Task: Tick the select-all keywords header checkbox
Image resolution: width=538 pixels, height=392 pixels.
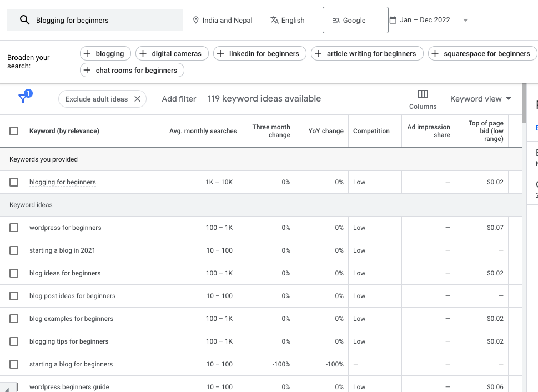Action: tap(14, 131)
